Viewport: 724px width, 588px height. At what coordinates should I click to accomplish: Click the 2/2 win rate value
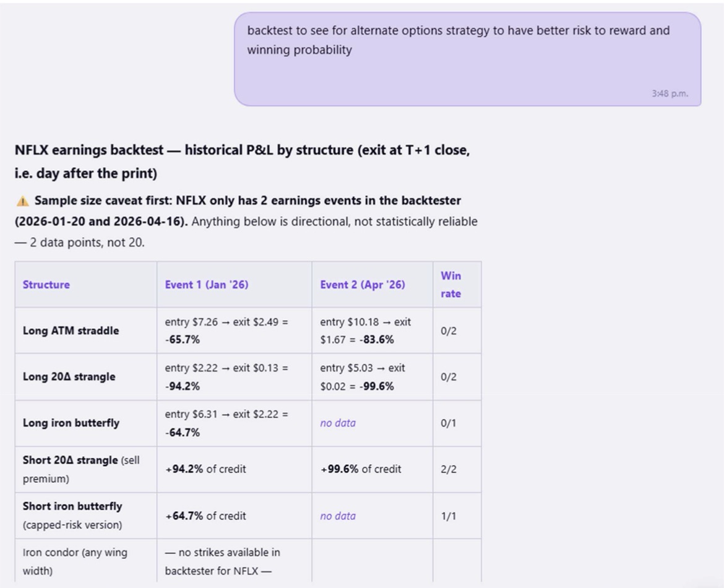[449, 469]
